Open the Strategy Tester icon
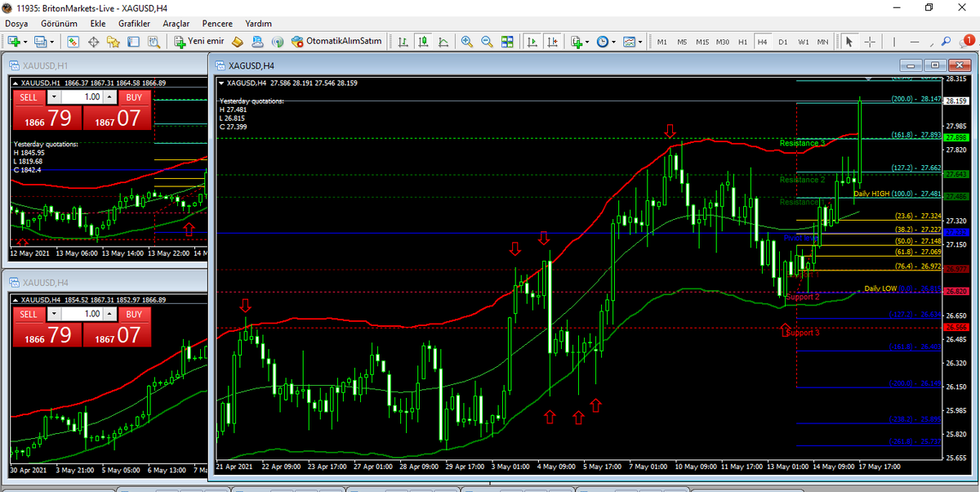 154,41
